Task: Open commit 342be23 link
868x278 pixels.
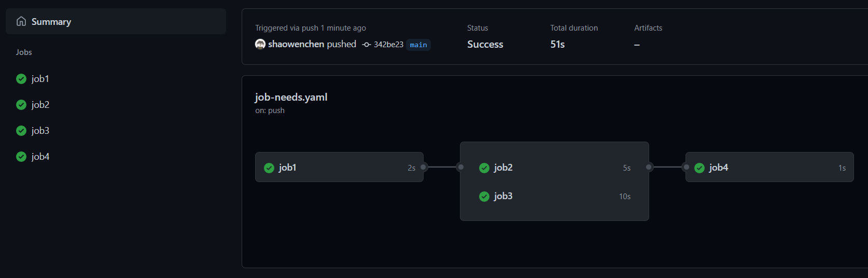Action: 388,45
